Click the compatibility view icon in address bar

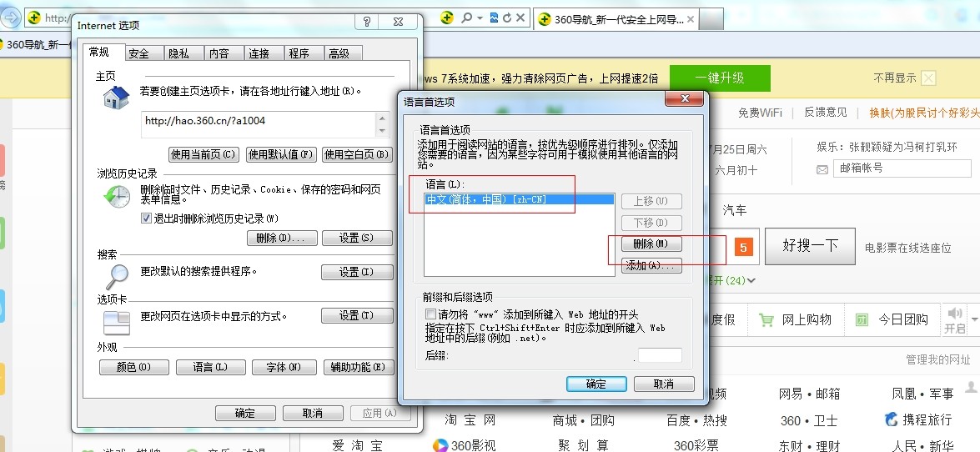(495, 18)
